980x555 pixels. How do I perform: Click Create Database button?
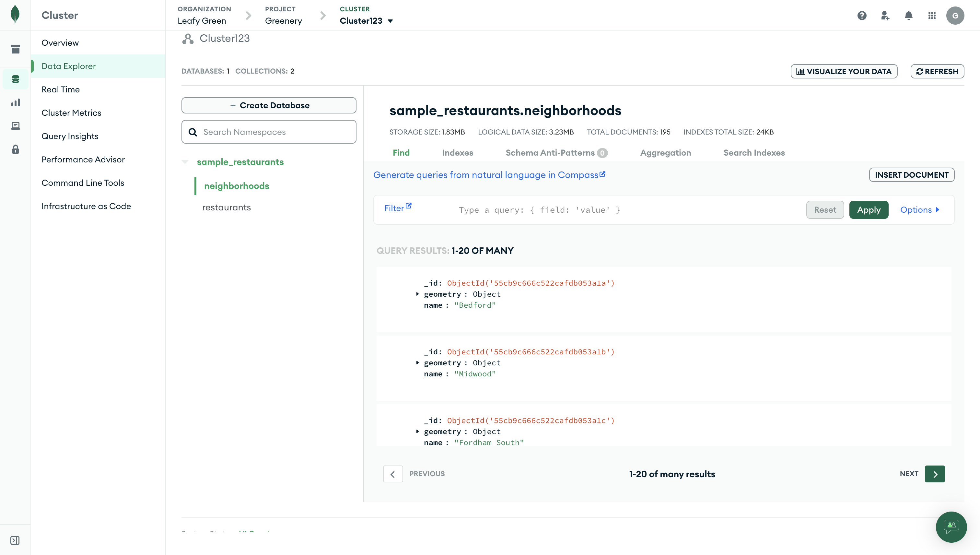pyautogui.click(x=269, y=105)
